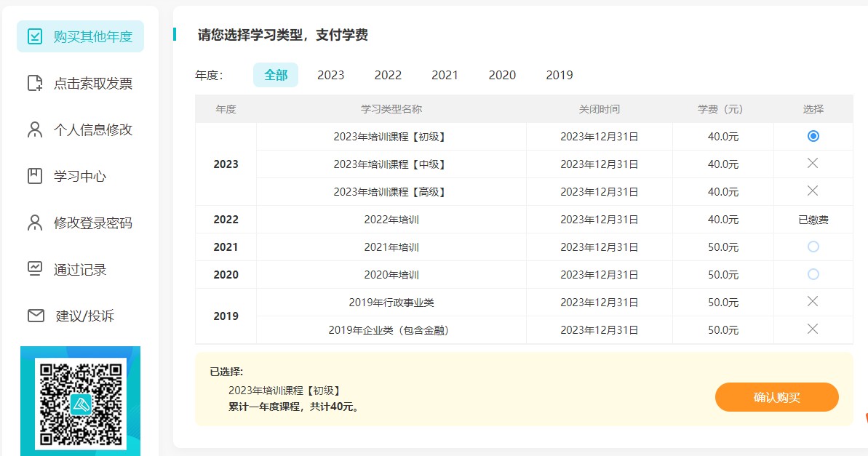Choose the 2020年培训 course radio button
The image size is (868, 456).
click(x=813, y=274)
